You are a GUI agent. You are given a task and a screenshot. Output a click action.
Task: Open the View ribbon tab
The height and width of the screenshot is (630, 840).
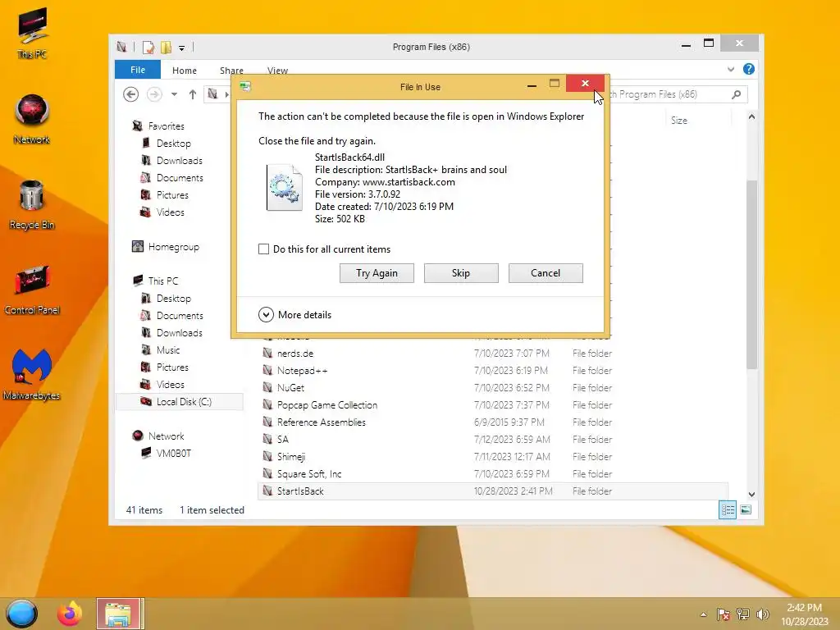(277, 71)
